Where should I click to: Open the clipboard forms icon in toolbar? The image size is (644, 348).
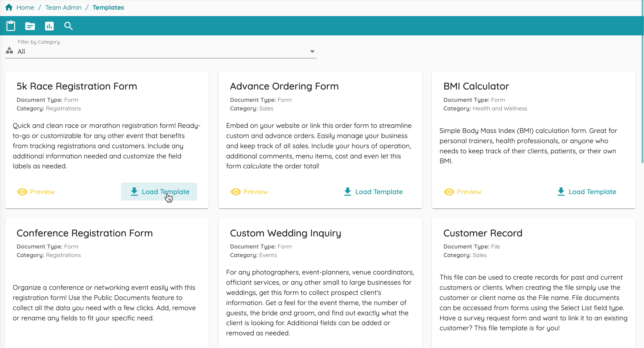click(x=11, y=26)
